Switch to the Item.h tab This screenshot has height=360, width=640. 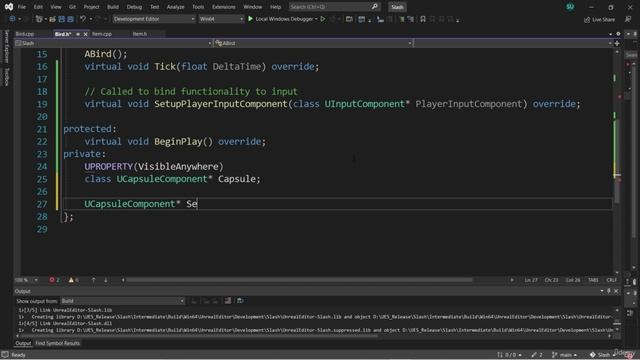[x=140, y=34]
